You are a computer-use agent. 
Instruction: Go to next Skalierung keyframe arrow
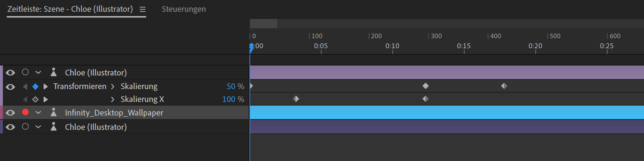click(x=45, y=87)
